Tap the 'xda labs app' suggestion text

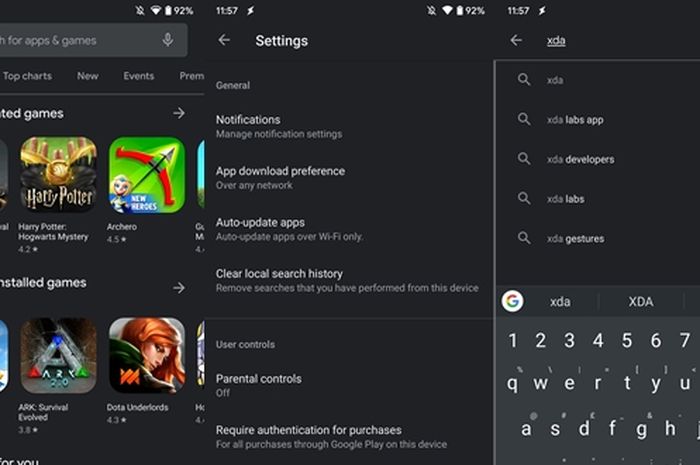pos(575,120)
